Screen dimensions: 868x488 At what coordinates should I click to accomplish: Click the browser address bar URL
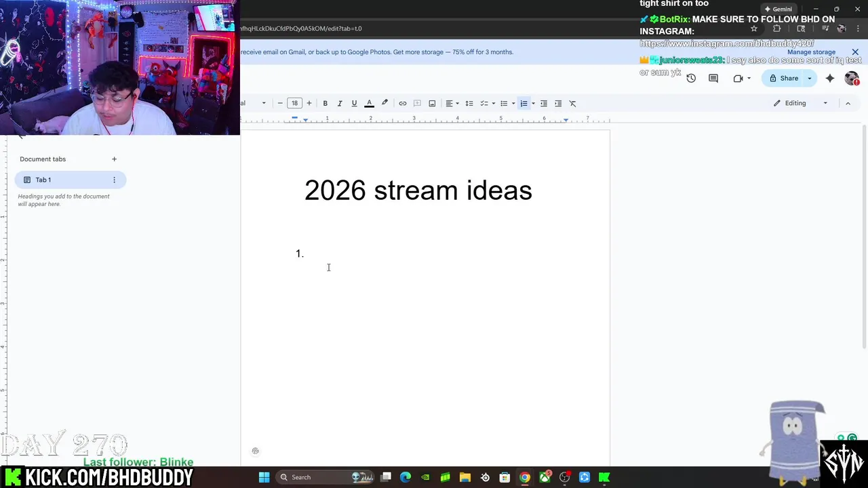[x=300, y=28]
